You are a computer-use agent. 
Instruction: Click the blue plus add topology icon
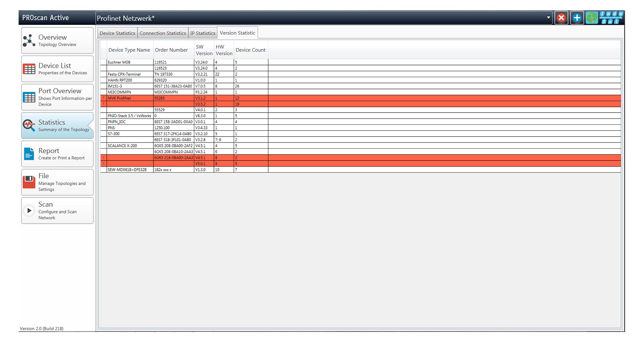[x=577, y=18]
